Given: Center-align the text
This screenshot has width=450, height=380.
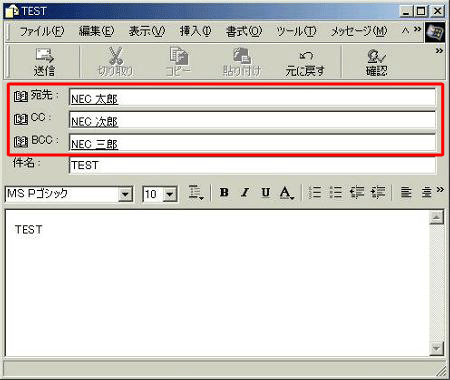Looking at the screenshot, I should tap(426, 192).
